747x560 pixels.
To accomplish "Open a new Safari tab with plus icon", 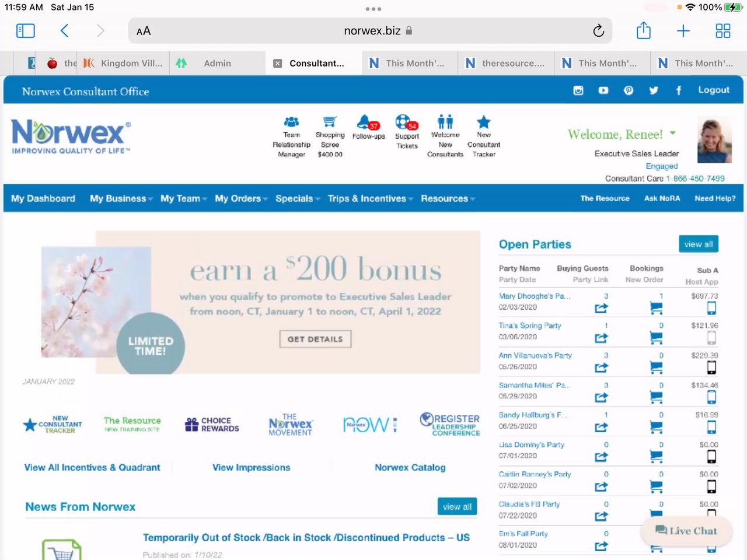I will tap(683, 31).
